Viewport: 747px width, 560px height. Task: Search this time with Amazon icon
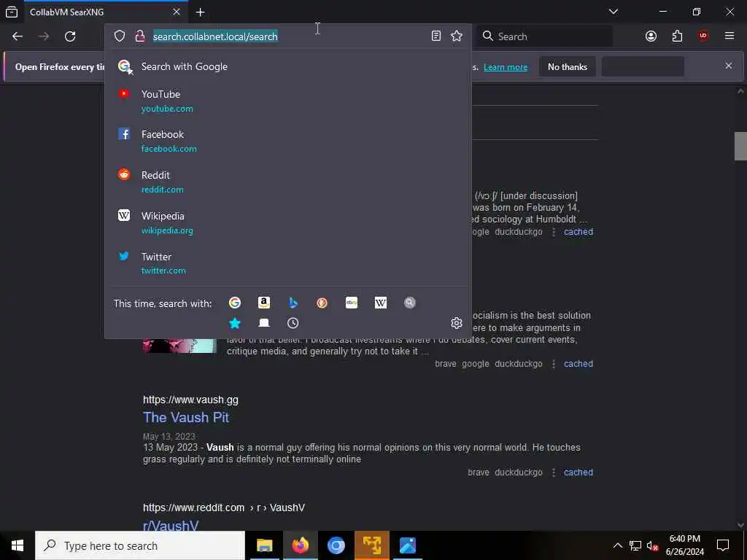click(x=264, y=303)
